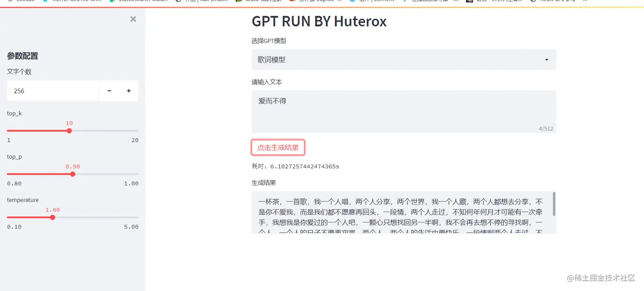The height and width of the screenshot is (291, 644).
Task: Click the temperature value 1.80 above the slider
Action: 53,210
